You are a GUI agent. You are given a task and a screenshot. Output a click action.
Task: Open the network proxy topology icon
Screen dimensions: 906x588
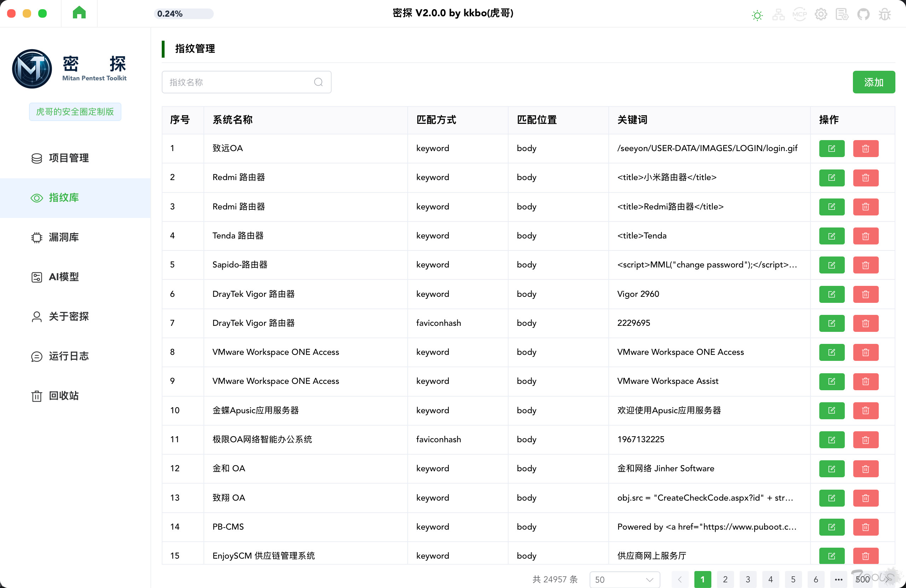(778, 15)
